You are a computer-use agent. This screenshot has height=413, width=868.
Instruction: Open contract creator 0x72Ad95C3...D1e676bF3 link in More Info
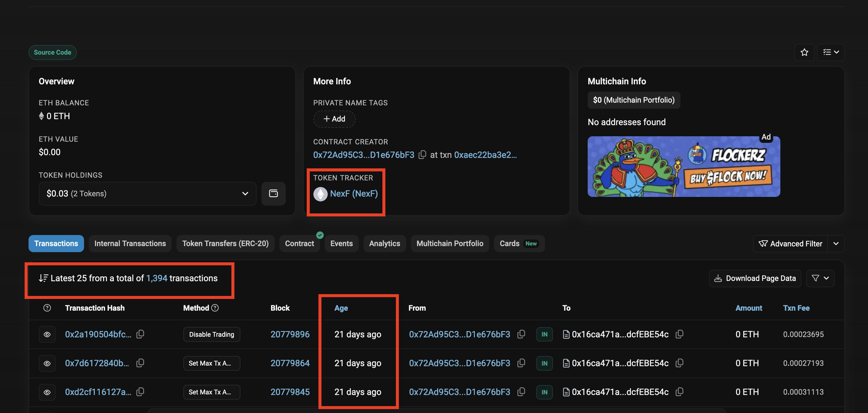tap(363, 155)
